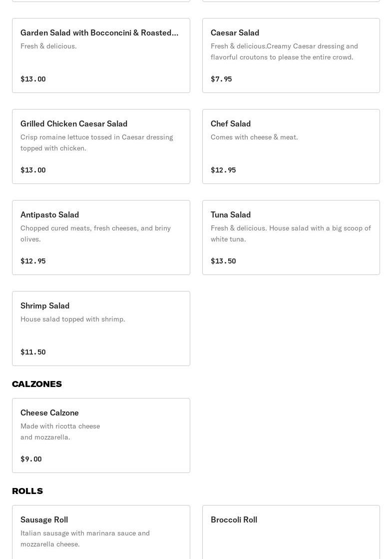Click the ROLLS section heading

pyautogui.click(x=27, y=491)
